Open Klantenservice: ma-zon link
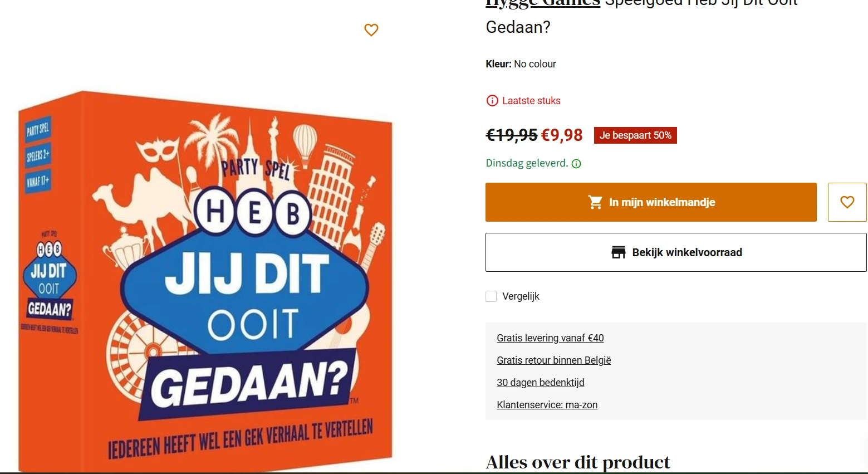 tap(547, 405)
